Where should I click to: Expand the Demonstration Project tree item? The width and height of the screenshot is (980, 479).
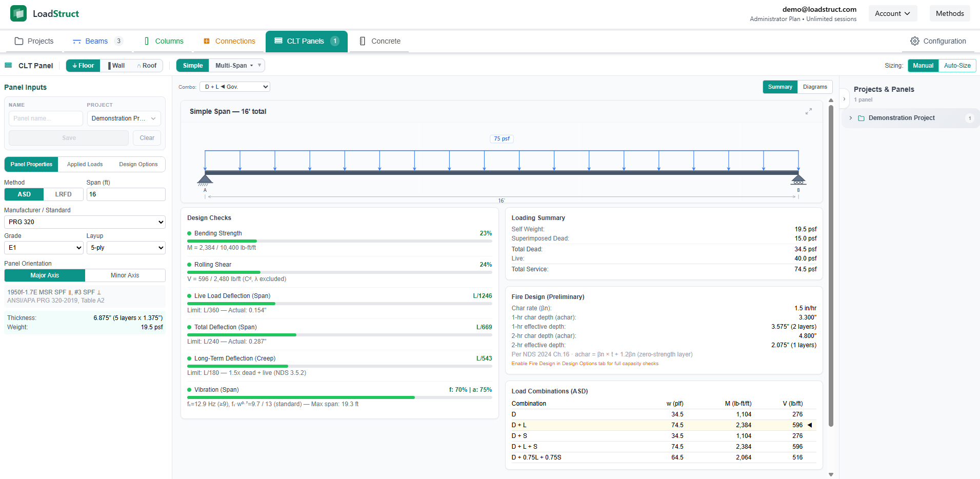[851, 118]
